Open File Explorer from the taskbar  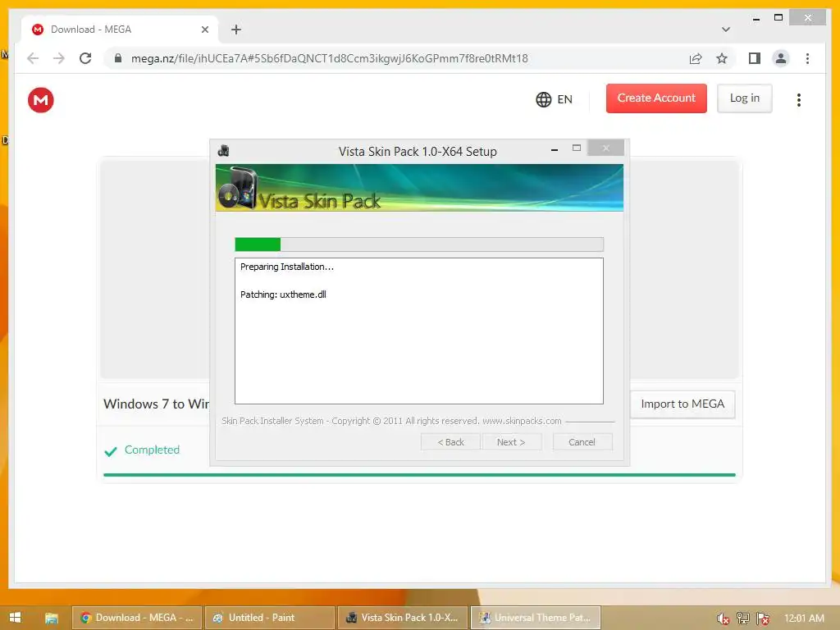[52, 618]
